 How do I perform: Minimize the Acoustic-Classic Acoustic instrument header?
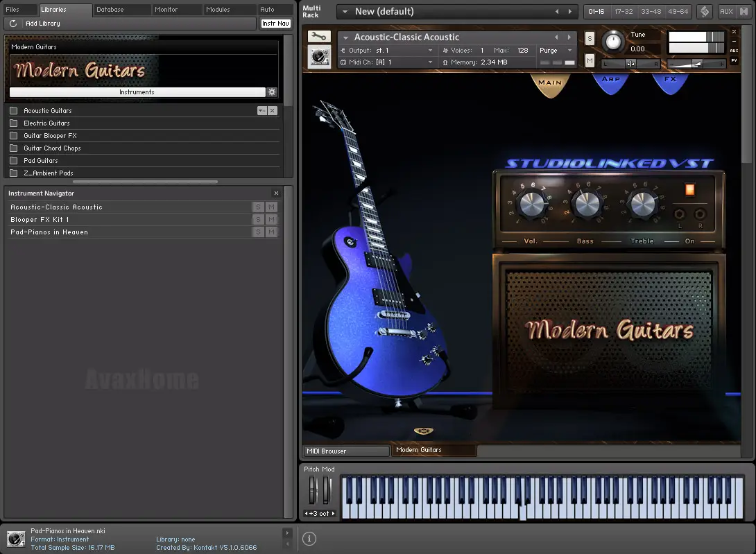(x=734, y=41)
